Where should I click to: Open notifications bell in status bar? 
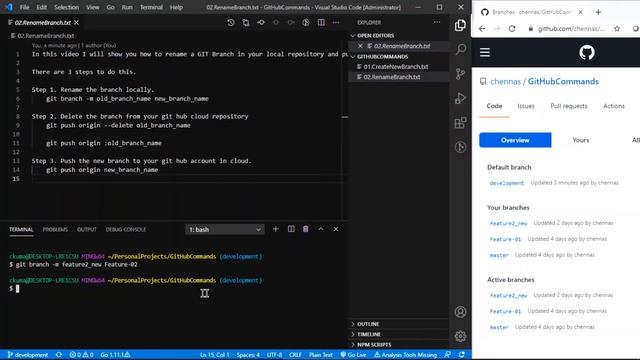point(462,355)
